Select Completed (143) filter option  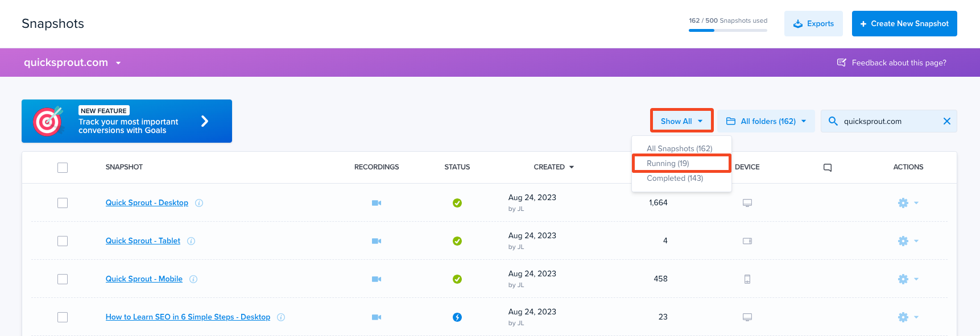point(675,178)
